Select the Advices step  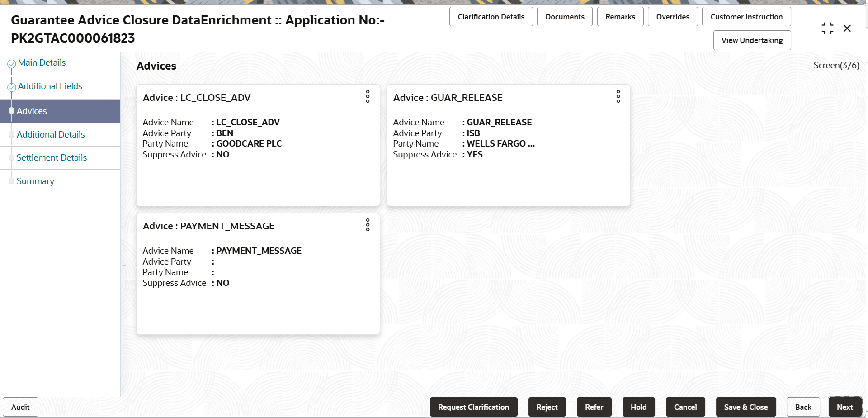click(x=60, y=111)
